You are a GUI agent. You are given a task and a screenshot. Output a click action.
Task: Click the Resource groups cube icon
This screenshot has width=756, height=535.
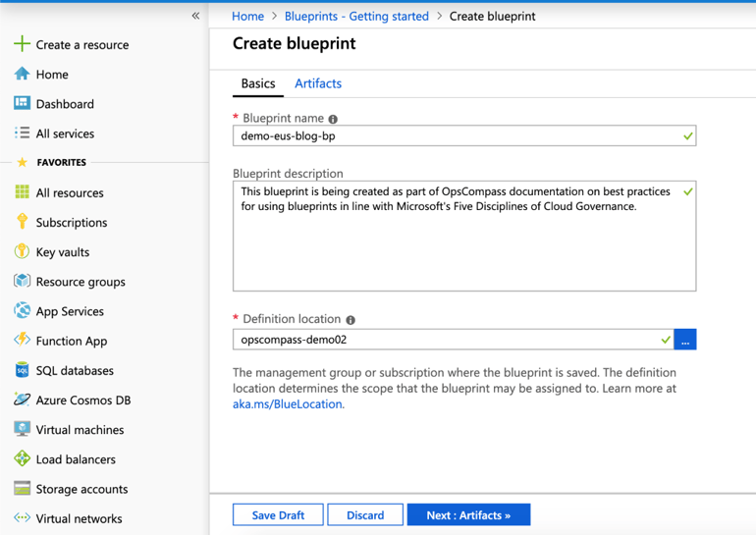22,281
